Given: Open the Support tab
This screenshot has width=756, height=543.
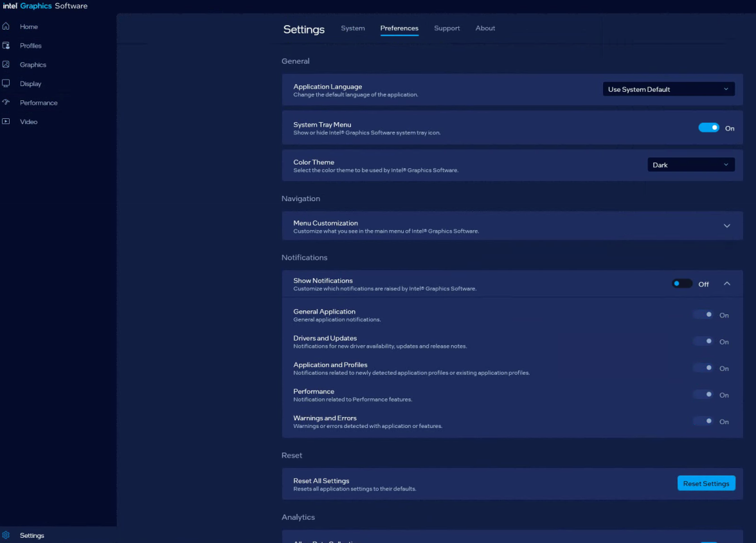Looking at the screenshot, I should [x=447, y=28].
